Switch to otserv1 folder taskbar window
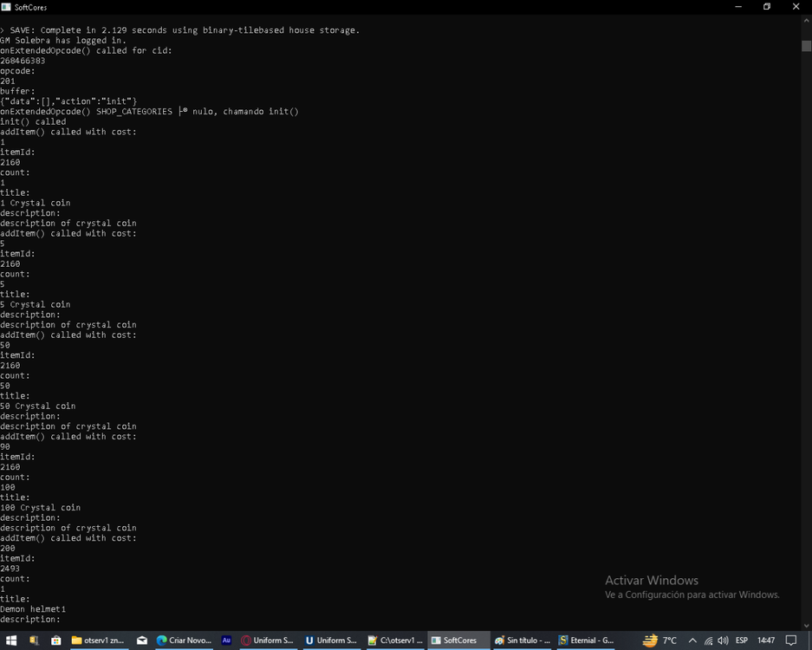The width and height of the screenshot is (812, 650). coord(98,640)
